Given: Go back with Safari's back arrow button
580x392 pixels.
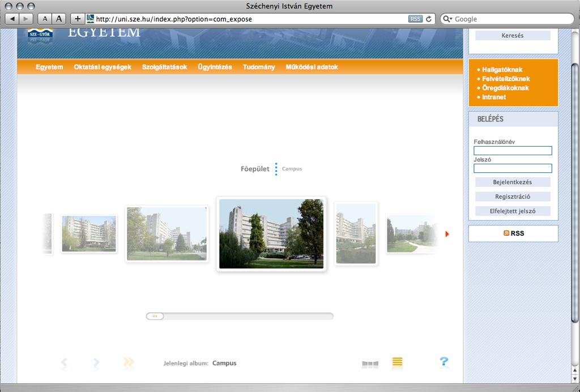Looking at the screenshot, I should pos(12,19).
